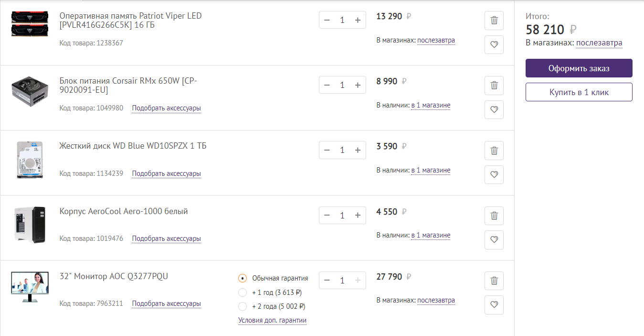This screenshot has height=336, width=644.
Task: Add Patriot Viper RAM to wishlist
Action: tap(494, 44)
